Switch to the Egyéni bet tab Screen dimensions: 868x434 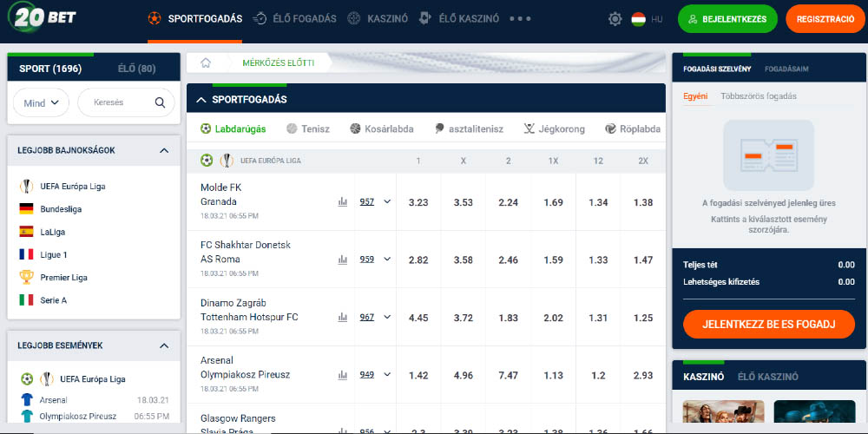[695, 96]
